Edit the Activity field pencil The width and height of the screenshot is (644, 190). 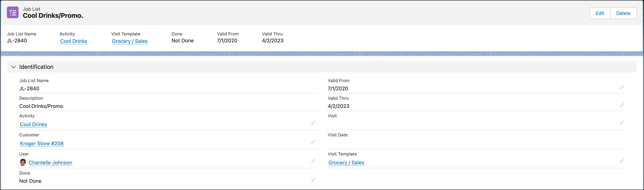pos(313,123)
